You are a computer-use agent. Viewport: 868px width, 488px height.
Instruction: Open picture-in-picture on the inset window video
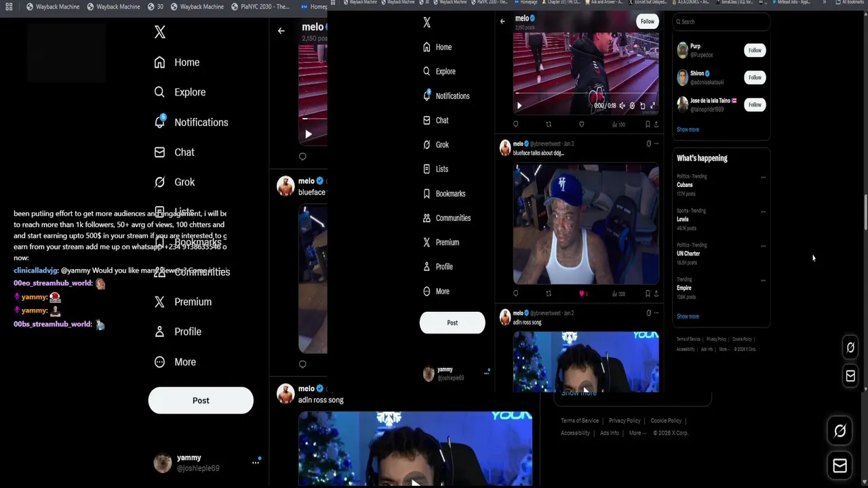point(642,106)
